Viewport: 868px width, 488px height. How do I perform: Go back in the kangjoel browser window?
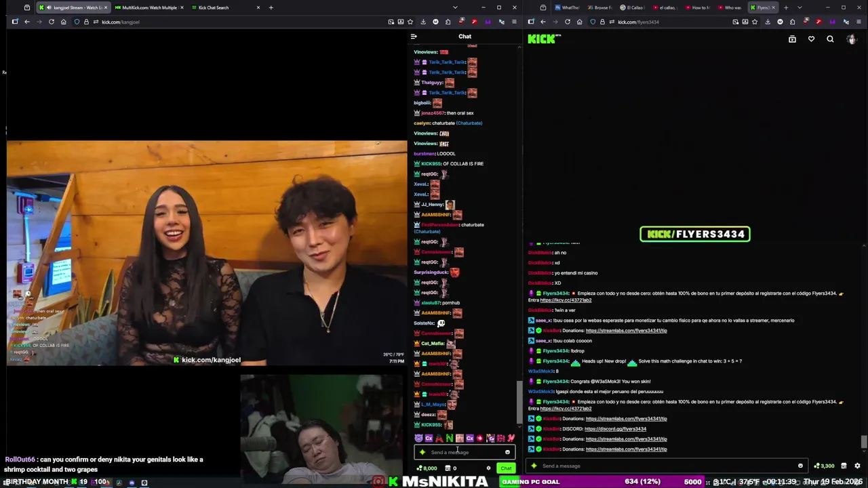(x=26, y=22)
